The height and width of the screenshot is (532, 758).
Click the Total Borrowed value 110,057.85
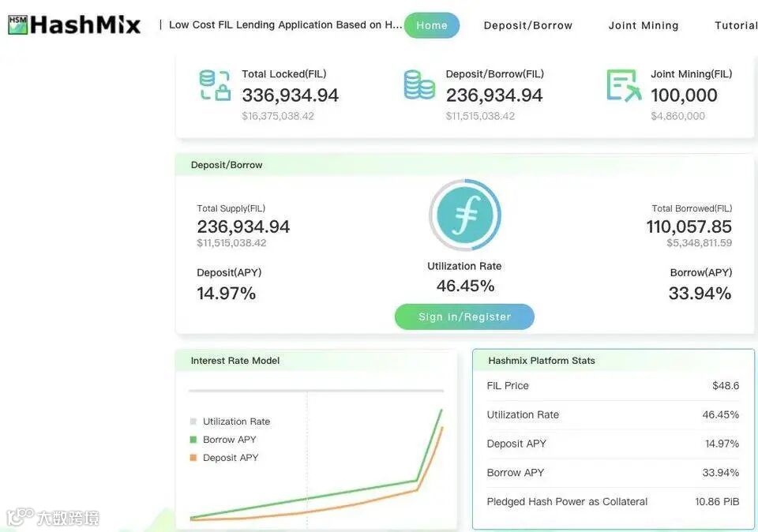coord(689,227)
